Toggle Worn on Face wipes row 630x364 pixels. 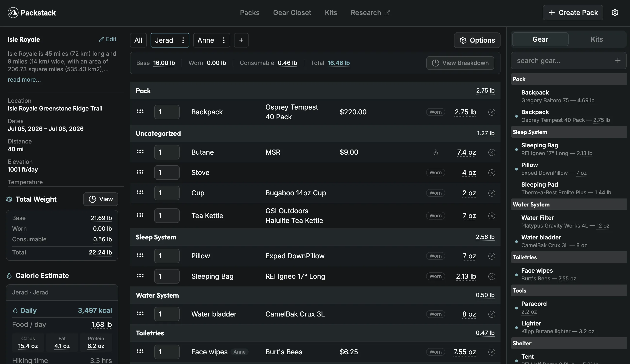435,352
